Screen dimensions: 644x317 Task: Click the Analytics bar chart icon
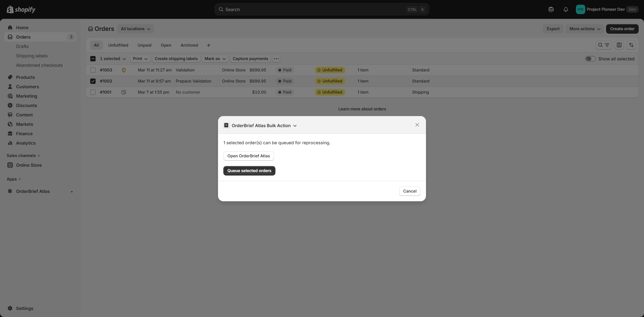10,143
